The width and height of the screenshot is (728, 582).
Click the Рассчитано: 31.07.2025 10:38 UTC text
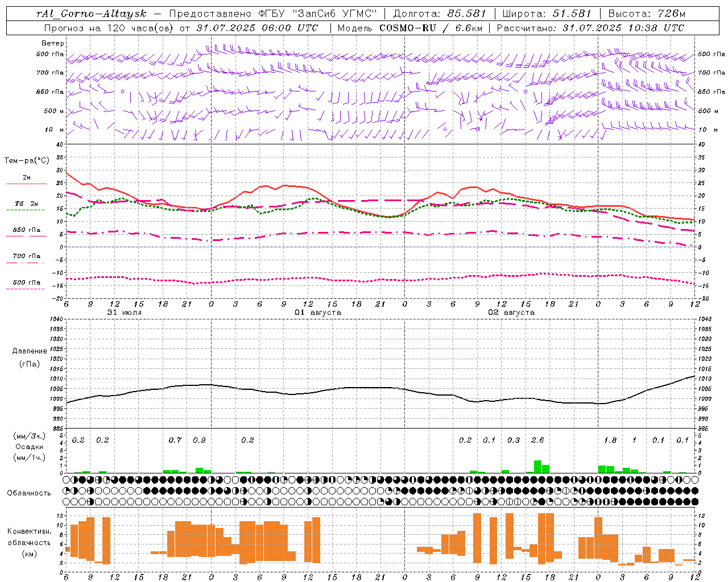coord(590,28)
